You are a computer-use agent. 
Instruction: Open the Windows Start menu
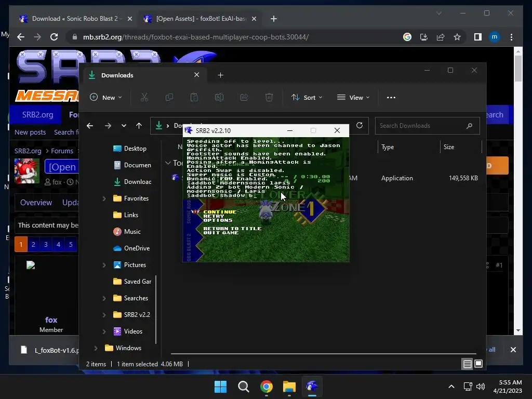pos(220,387)
